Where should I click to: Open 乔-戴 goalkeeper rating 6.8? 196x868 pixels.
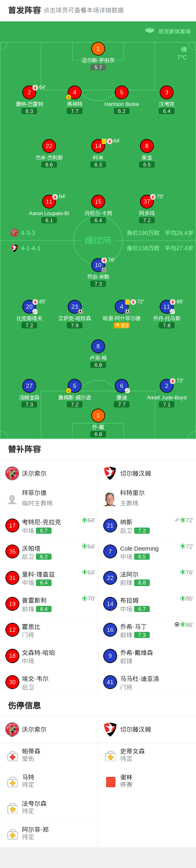click(98, 434)
